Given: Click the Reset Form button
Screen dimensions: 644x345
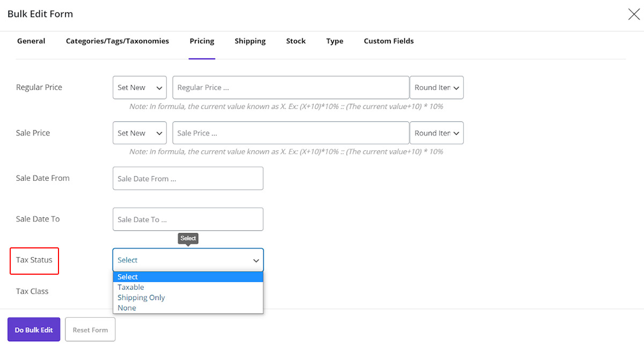Looking at the screenshot, I should (90, 330).
